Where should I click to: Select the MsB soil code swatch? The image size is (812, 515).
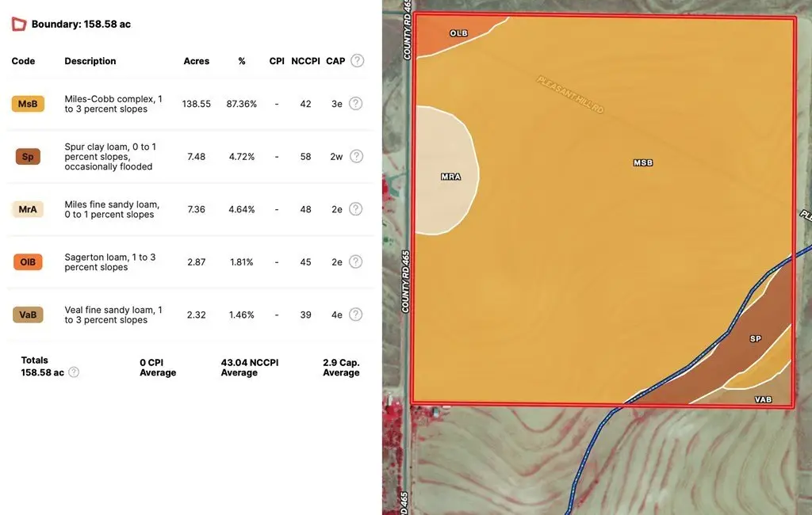click(x=28, y=104)
